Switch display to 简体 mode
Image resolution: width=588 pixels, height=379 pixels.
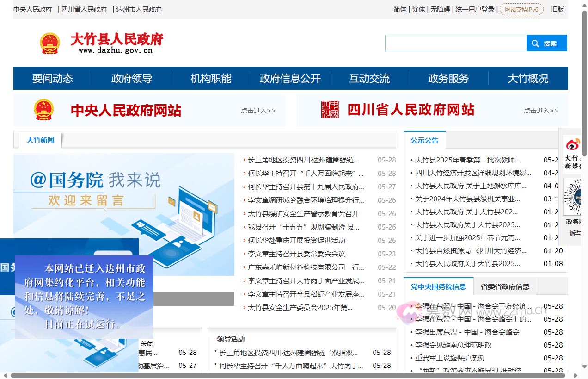tap(399, 9)
